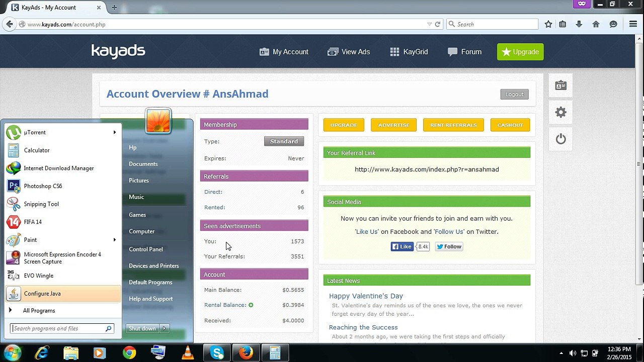Launch FIFA 14 from the Start menu
This screenshot has width=644, height=362.
coord(63,222)
